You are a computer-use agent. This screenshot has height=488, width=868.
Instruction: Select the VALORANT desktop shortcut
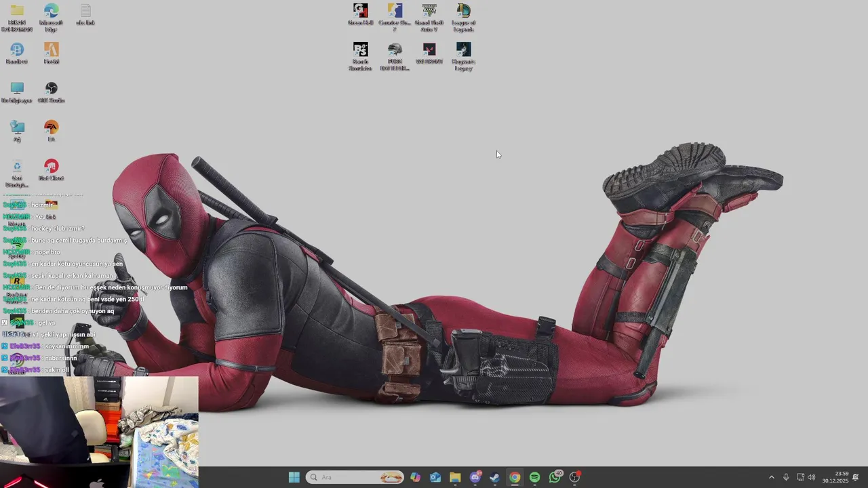coord(429,54)
